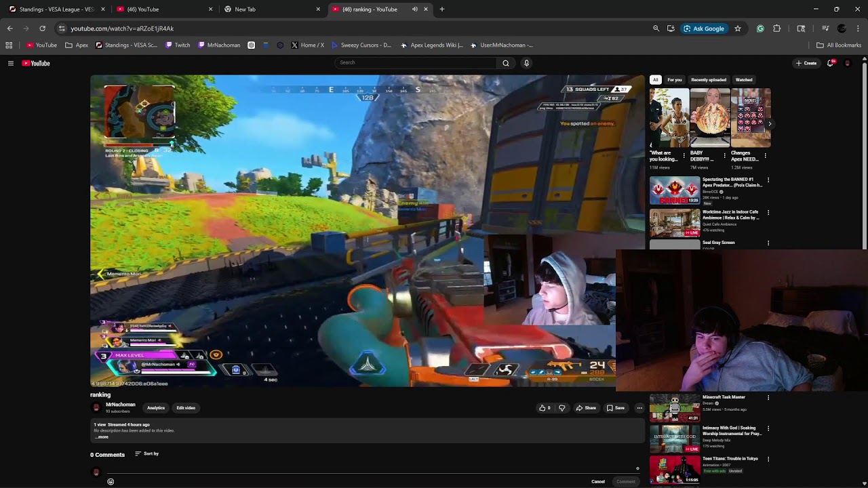Click Ask Google in address bar
Screen dimensions: 868x488
[704, 28]
